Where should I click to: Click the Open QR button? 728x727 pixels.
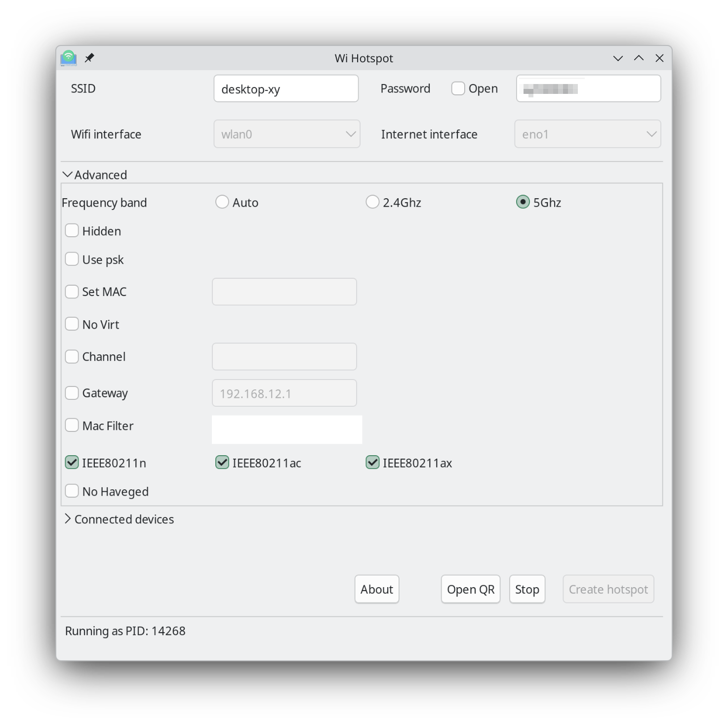(x=470, y=589)
